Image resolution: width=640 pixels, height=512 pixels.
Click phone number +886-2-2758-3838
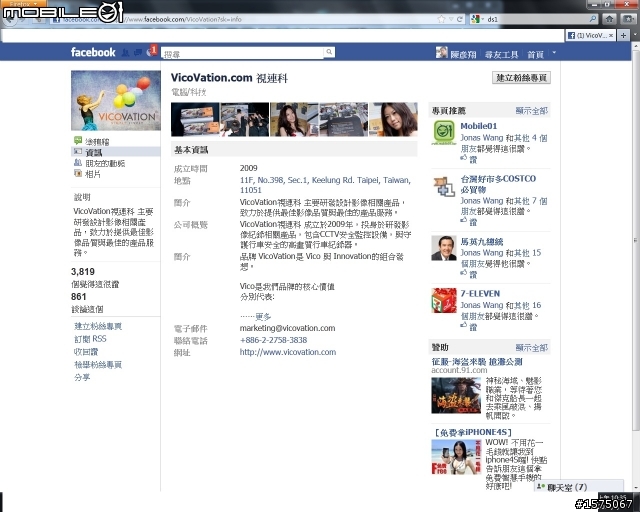[273, 340]
